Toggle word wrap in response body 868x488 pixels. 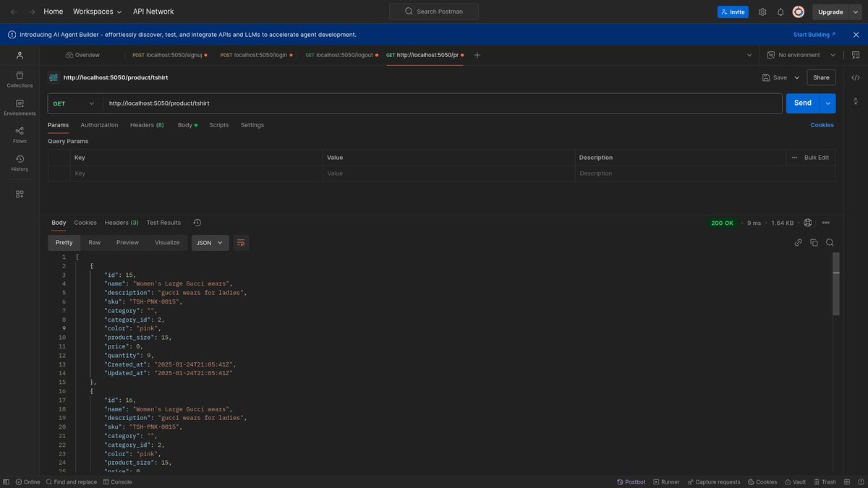[241, 243]
